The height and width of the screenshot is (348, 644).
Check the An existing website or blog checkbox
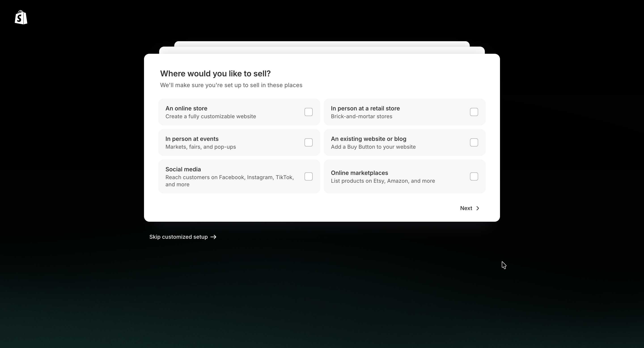coord(474,142)
